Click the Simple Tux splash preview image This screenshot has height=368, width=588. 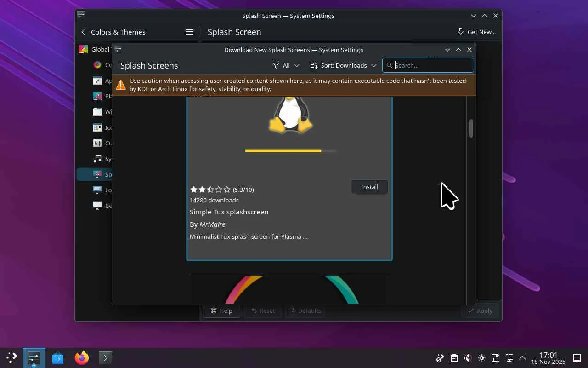[x=289, y=133]
